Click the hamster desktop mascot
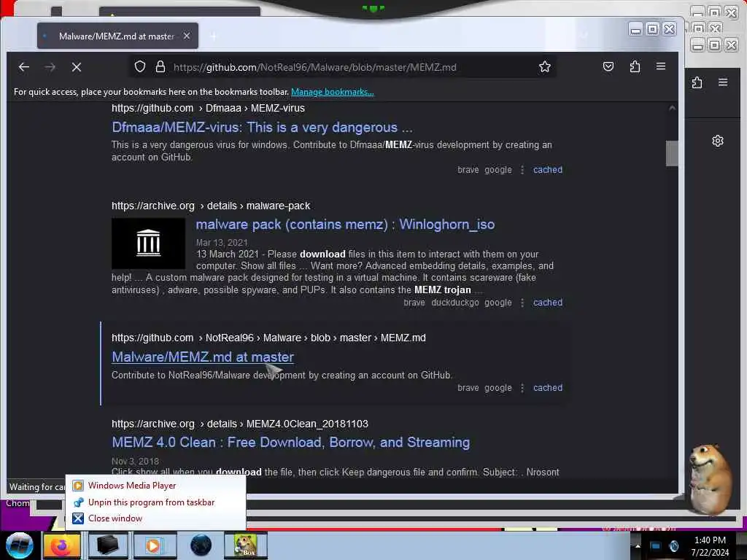Image resolution: width=747 pixels, height=560 pixels. click(x=710, y=478)
